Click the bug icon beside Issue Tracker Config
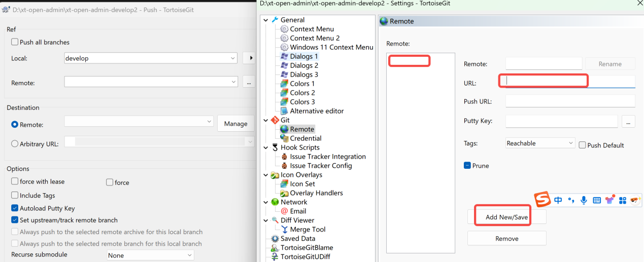This screenshot has width=644, height=262. [x=284, y=166]
